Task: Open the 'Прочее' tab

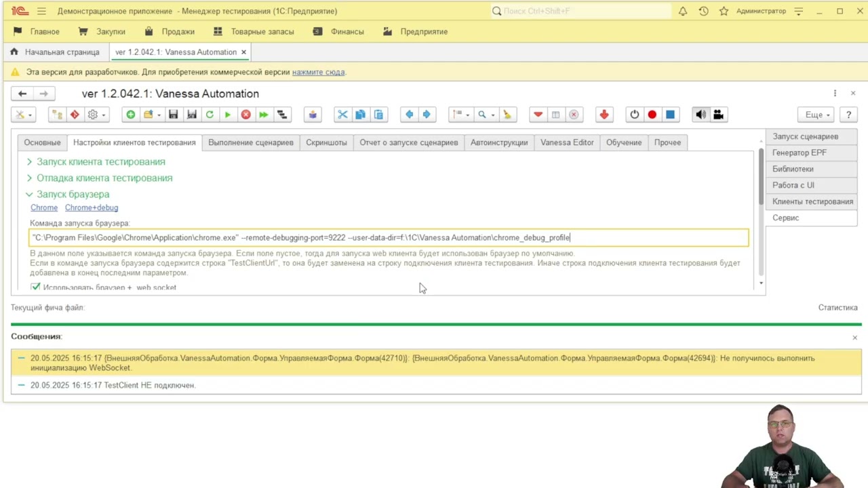Action: click(x=667, y=142)
